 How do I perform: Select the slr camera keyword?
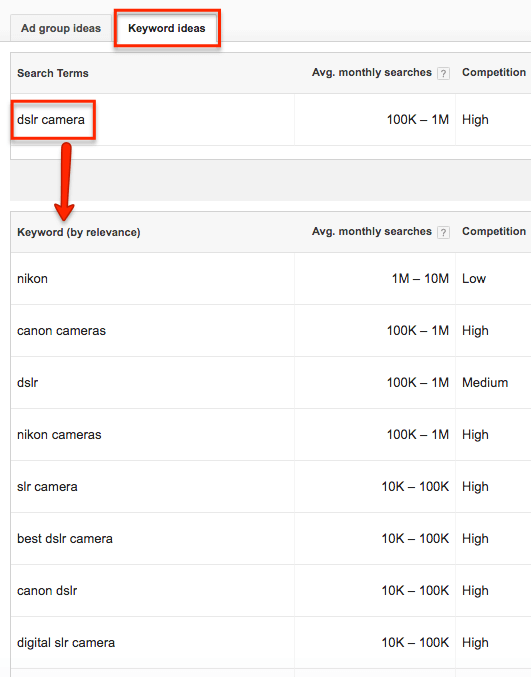pyautogui.click(x=47, y=487)
